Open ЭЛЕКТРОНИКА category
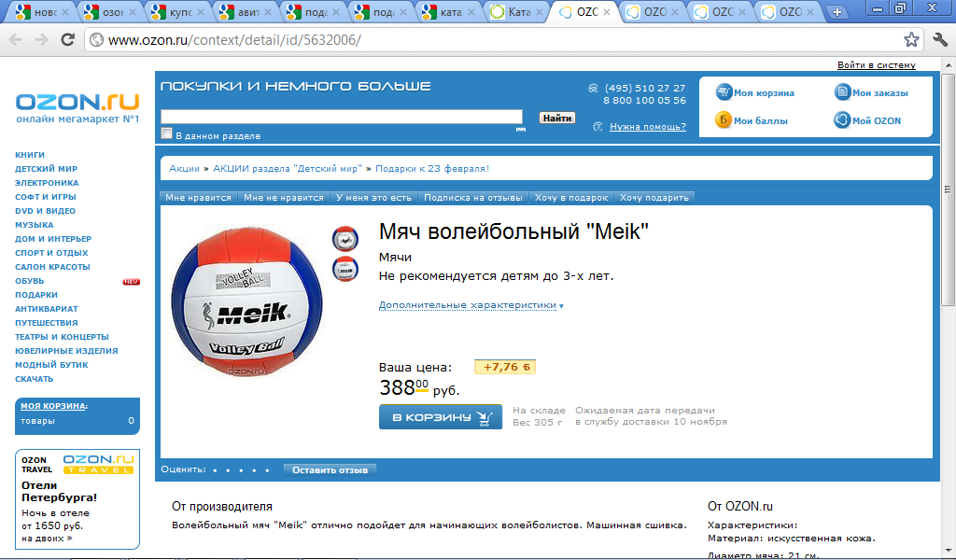The image size is (956, 560). pos(47,183)
